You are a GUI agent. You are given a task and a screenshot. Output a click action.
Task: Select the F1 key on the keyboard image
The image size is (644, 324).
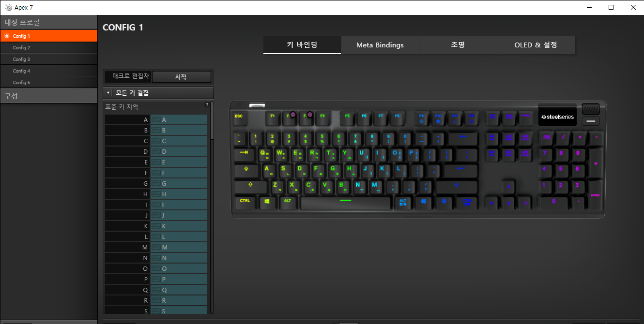tap(272, 117)
